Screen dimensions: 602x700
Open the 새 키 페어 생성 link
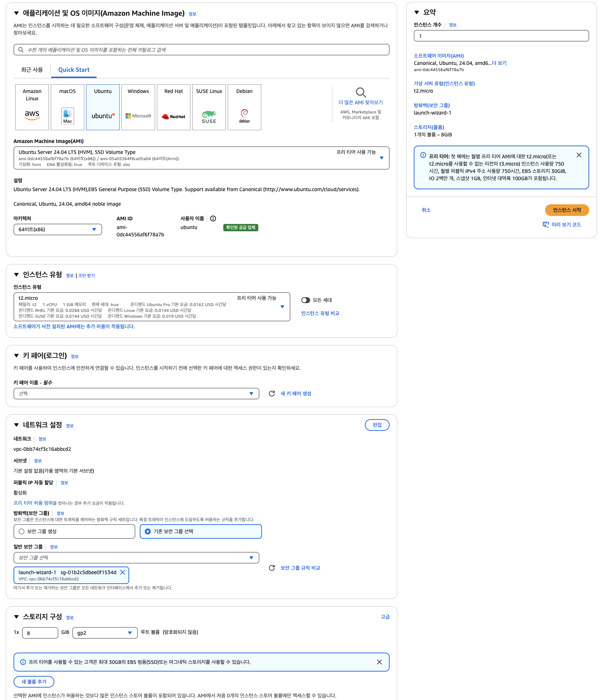pos(296,394)
